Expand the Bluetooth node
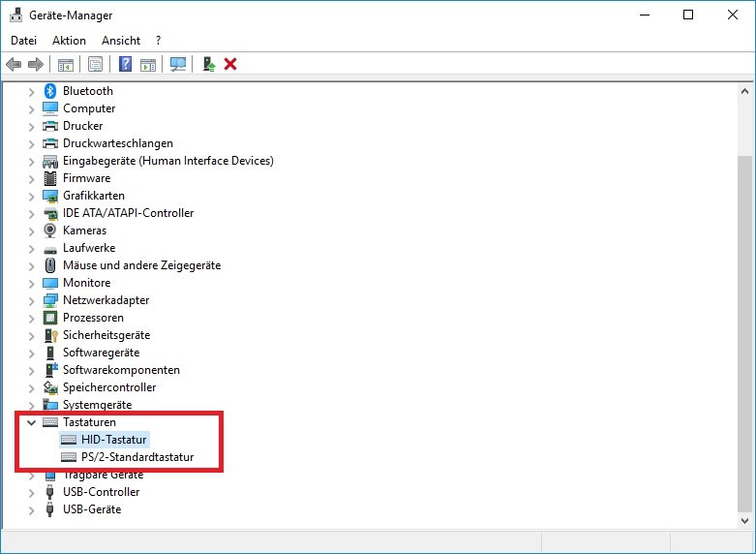The height and width of the screenshot is (554, 756). pos(31,91)
